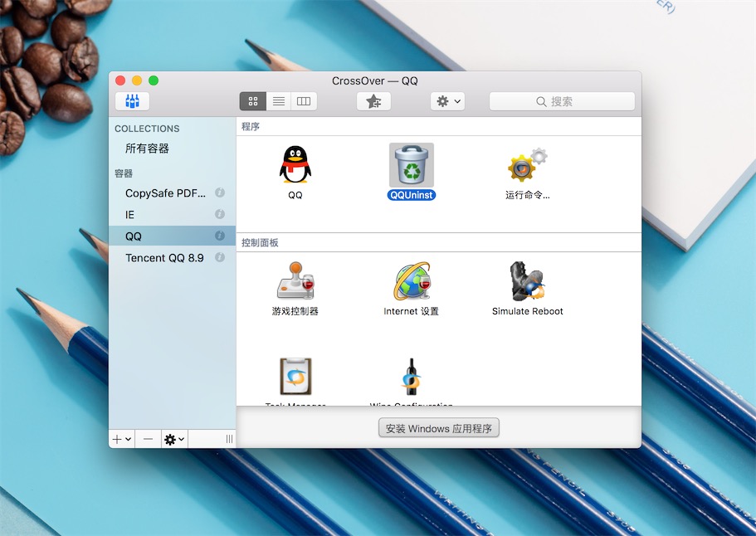The width and height of the screenshot is (756, 536).
Task: Launch the Run Command gear icon
Action: click(x=528, y=165)
